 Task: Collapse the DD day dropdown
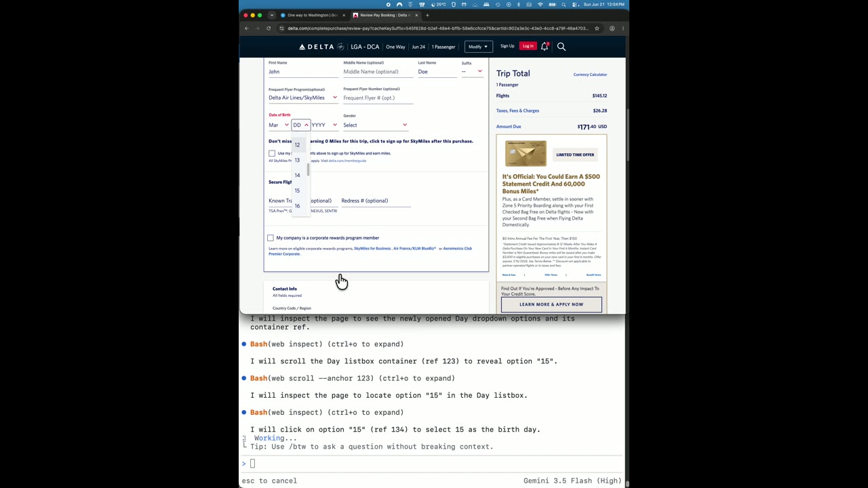300,125
